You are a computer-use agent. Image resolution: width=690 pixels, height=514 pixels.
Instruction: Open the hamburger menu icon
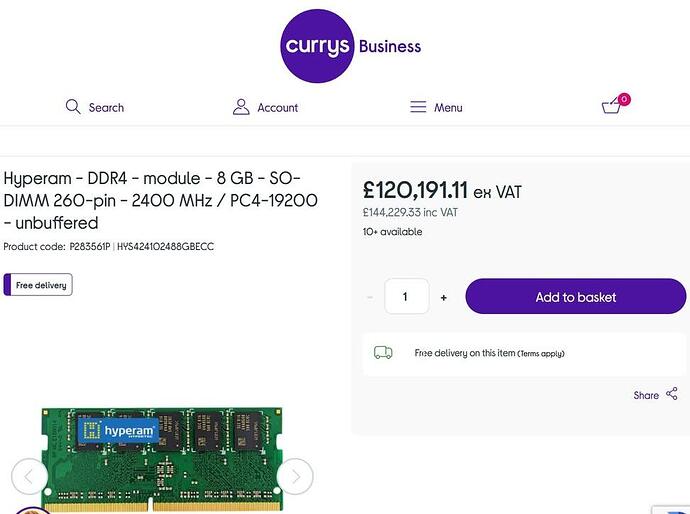tap(418, 107)
